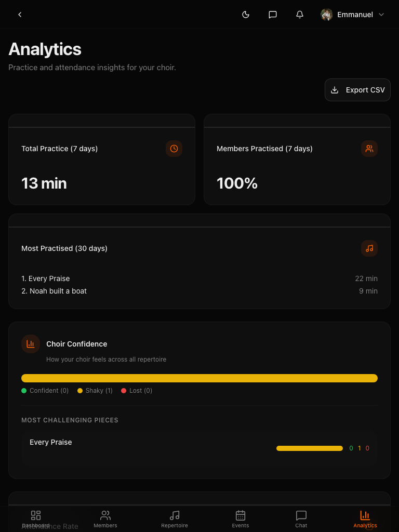Image resolution: width=399 pixels, height=532 pixels.
Task: Go to the Dashboard tab
Action: pos(36,518)
